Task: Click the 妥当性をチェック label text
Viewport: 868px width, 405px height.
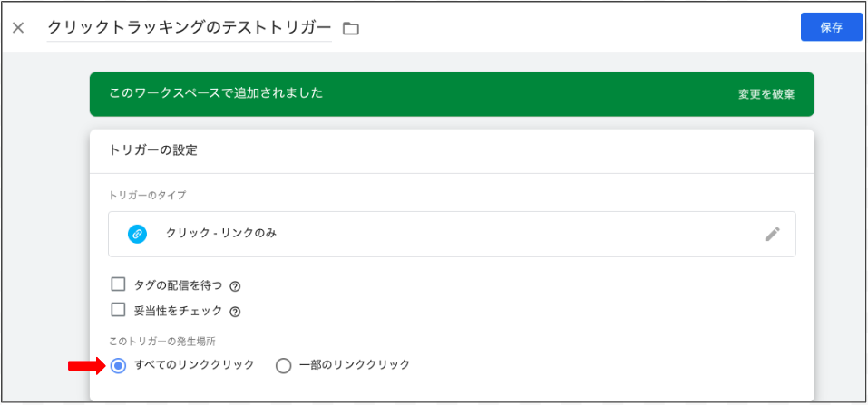Action: [x=178, y=311]
